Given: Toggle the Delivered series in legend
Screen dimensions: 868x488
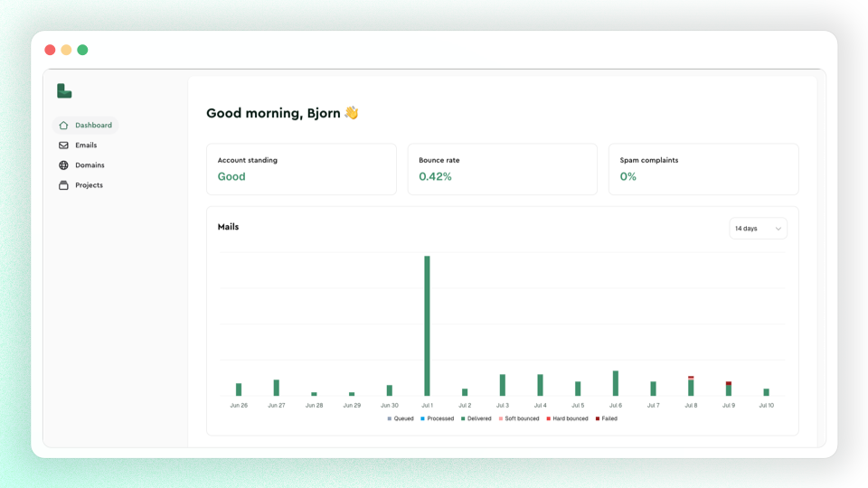Looking at the screenshot, I should click(x=476, y=418).
